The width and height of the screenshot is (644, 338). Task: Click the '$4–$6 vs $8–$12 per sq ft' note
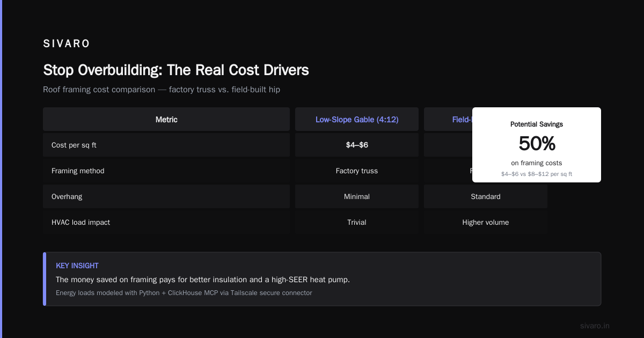537,174
